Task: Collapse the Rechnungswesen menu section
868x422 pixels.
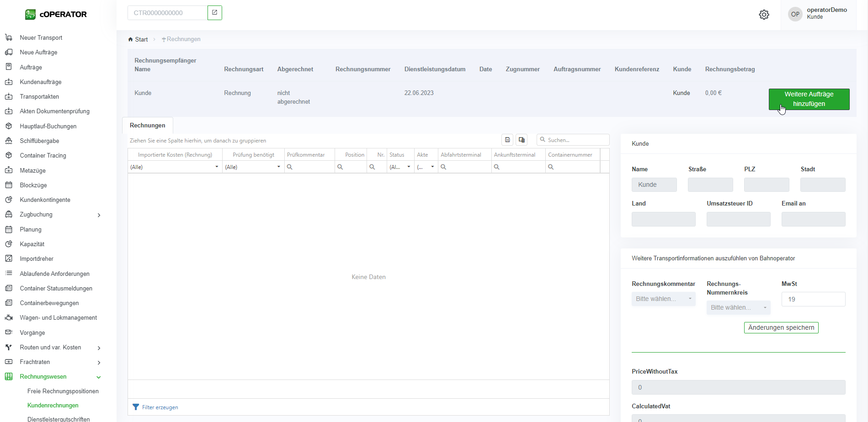Action: click(x=99, y=377)
